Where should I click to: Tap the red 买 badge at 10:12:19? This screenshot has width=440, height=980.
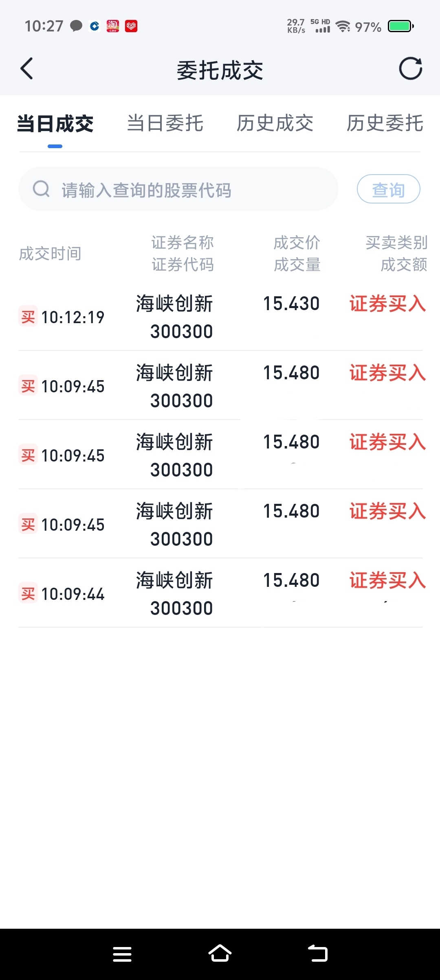coord(28,316)
